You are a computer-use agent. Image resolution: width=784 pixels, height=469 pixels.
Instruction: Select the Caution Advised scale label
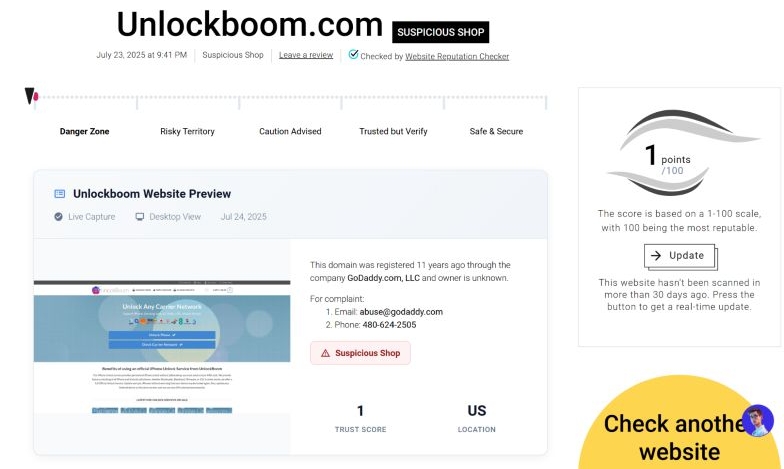pos(290,132)
